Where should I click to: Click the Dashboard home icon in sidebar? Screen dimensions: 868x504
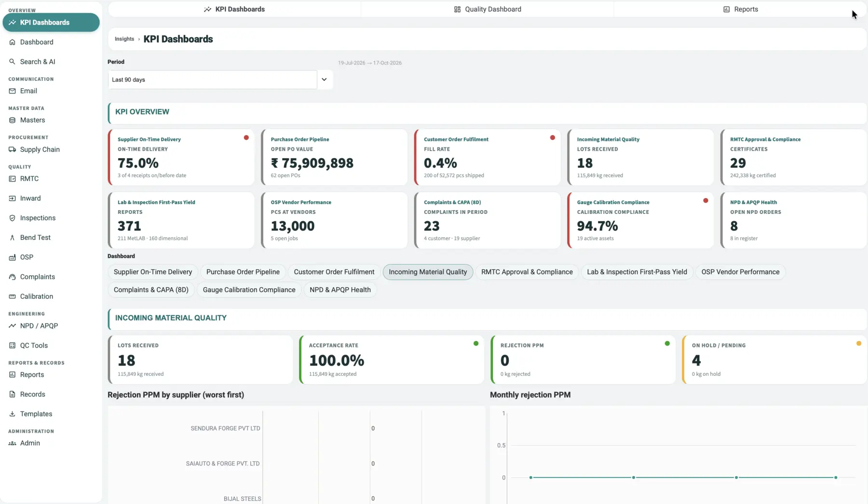(x=12, y=42)
